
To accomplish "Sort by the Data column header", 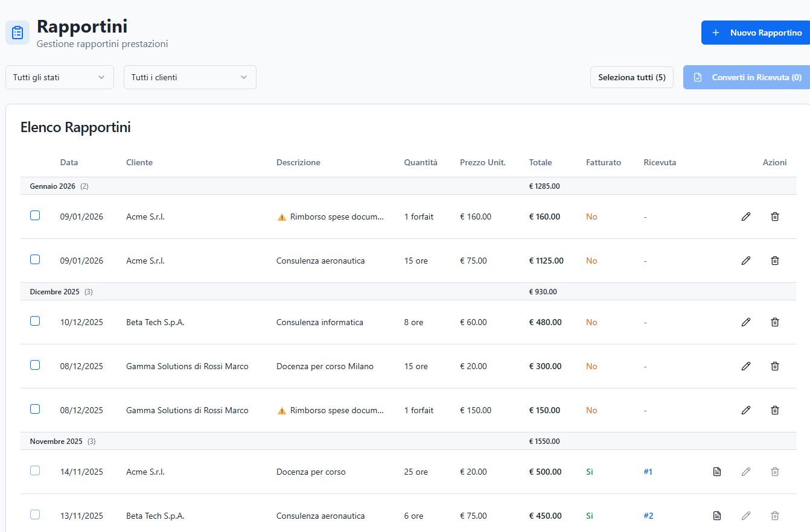I will pos(69,162).
